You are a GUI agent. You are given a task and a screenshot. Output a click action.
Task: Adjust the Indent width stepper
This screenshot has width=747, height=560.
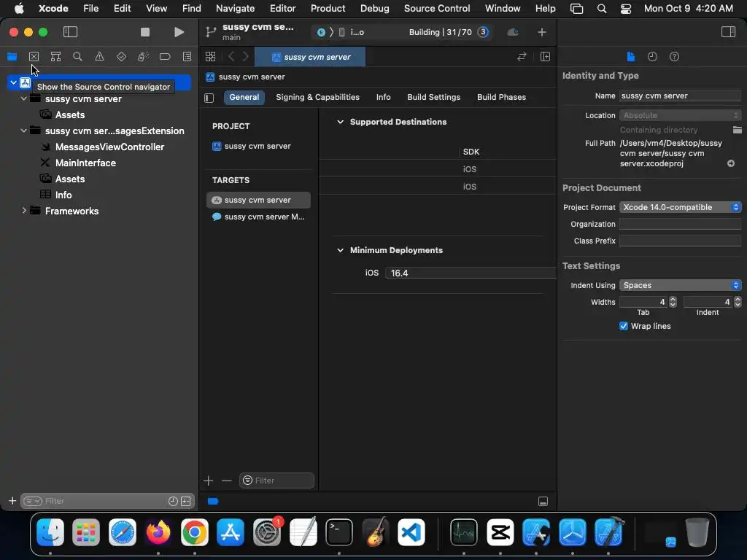click(738, 302)
